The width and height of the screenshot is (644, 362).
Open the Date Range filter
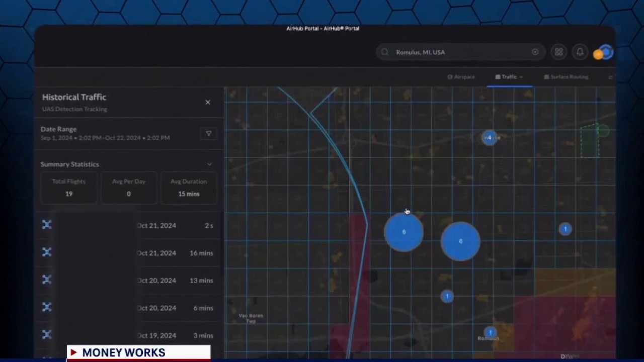tap(208, 133)
